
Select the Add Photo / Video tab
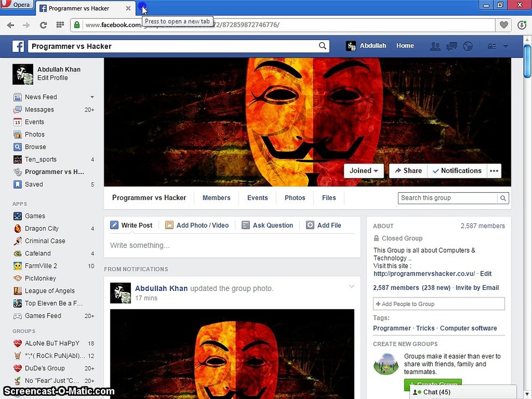click(197, 226)
